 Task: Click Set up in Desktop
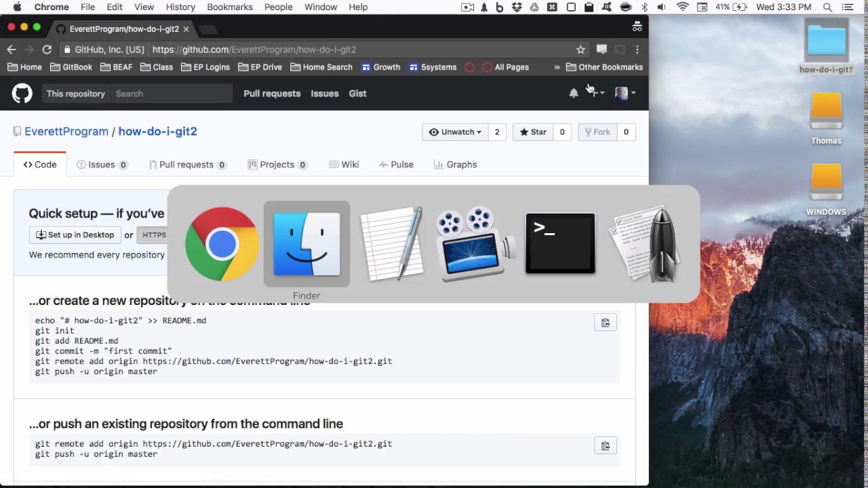pos(75,235)
